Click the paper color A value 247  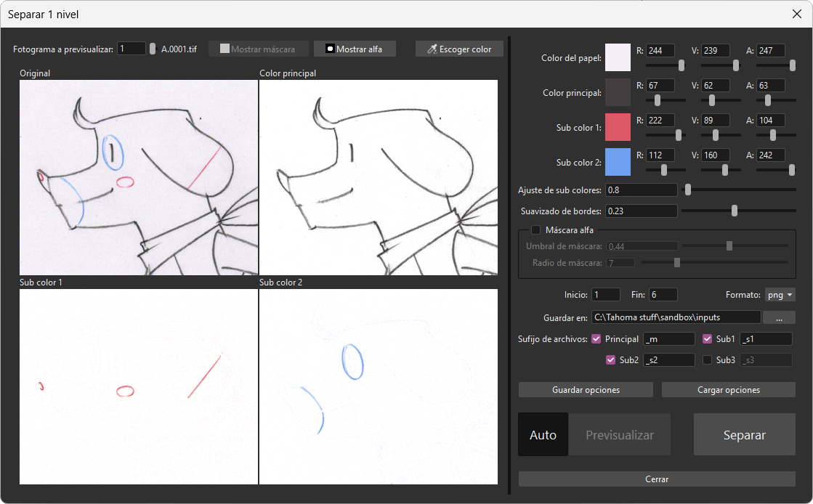click(x=771, y=50)
